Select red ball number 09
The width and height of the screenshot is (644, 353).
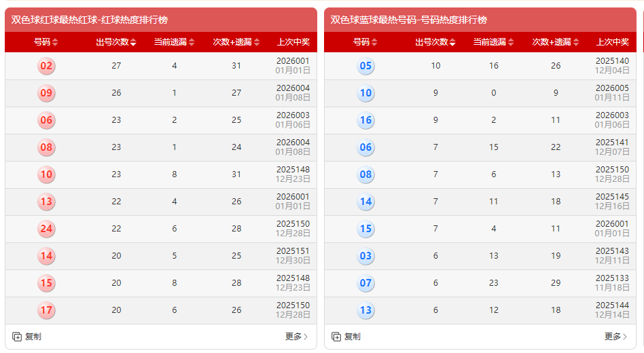[46, 94]
